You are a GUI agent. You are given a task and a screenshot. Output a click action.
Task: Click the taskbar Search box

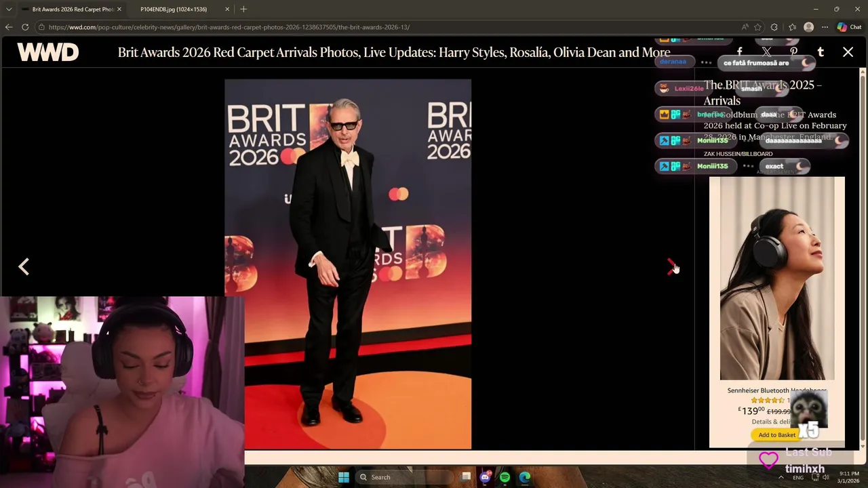[x=403, y=477]
